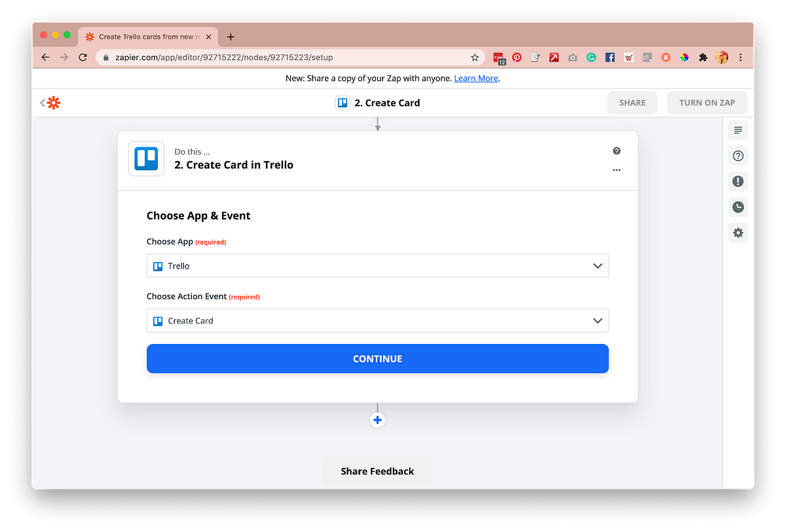Open the Help sidebar icon
The image size is (786, 532).
(x=738, y=156)
